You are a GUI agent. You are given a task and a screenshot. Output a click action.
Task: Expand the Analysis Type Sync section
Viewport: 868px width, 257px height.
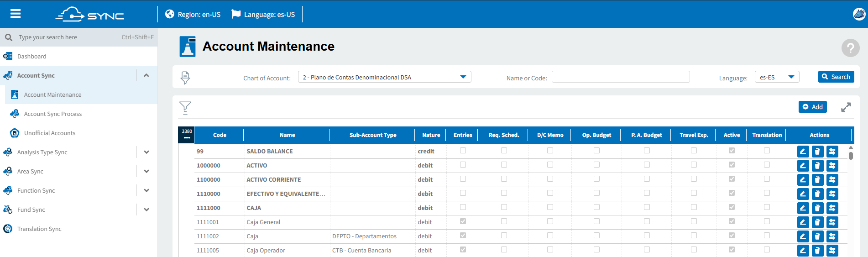point(146,152)
